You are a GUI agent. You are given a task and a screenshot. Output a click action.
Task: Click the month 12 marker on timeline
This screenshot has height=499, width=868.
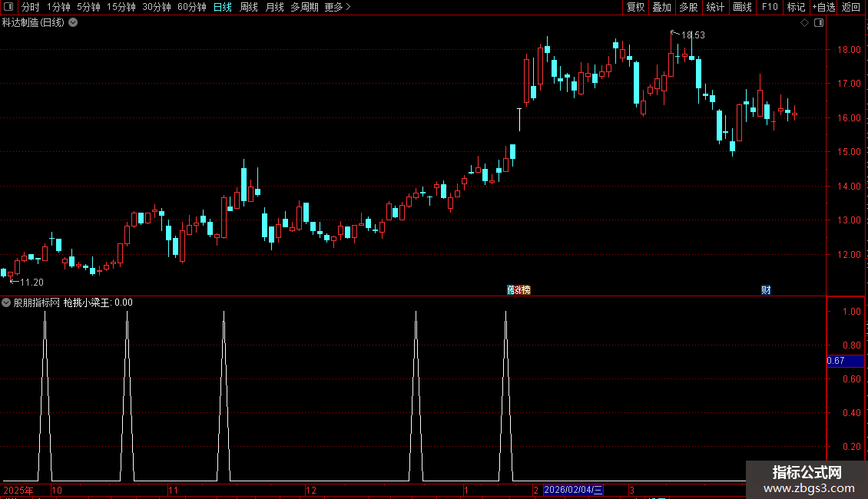coord(311,490)
